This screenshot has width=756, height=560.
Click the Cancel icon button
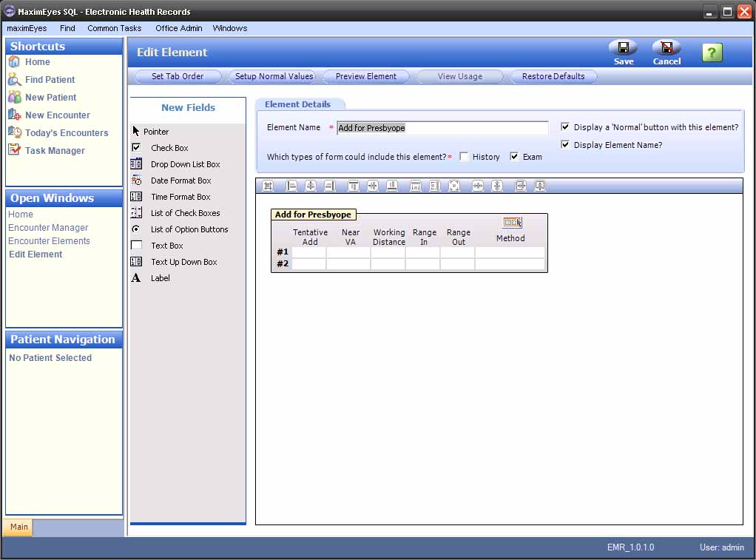(666, 52)
